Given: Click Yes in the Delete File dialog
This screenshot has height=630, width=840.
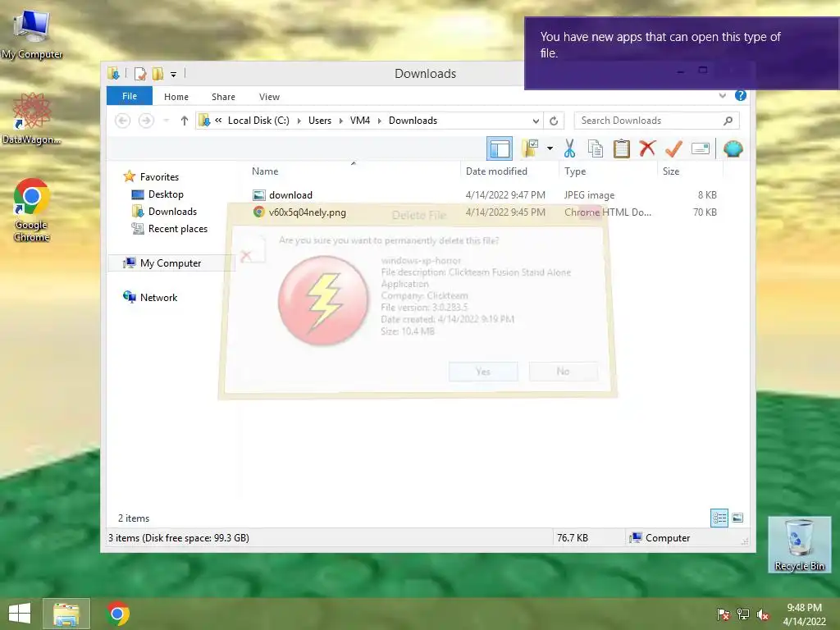Looking at the screenshot, I should tap(482, 372).
